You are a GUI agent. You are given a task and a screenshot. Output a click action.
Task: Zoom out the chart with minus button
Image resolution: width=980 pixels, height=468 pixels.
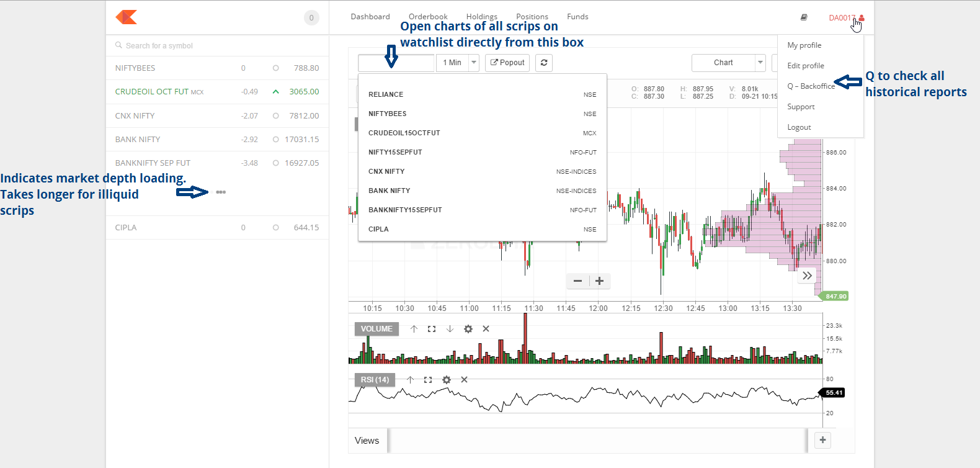[577, 281]
